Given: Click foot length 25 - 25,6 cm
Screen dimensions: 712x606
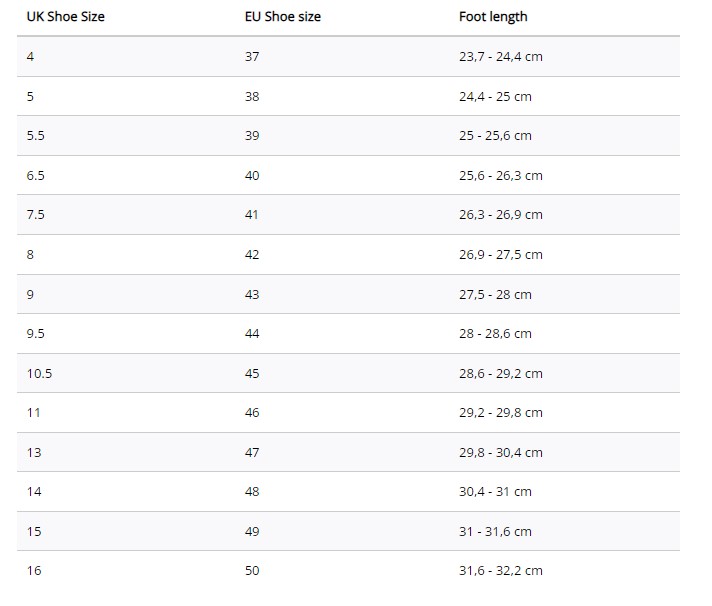Looking at the screenshot, I should 495,136.
